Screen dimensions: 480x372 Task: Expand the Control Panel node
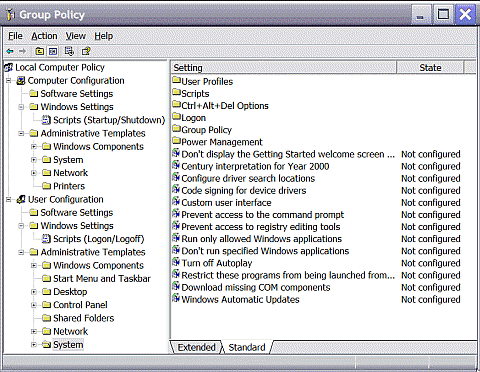pos(34,305)
